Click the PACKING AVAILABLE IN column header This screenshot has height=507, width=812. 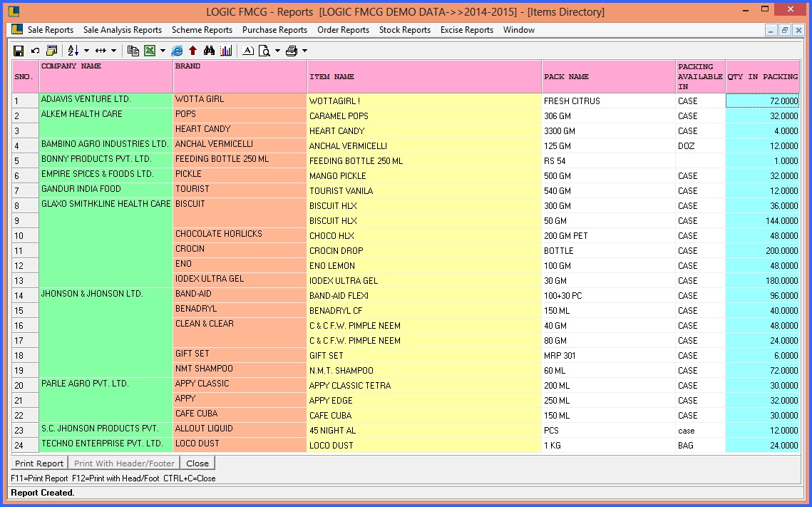tap(700, 76)
